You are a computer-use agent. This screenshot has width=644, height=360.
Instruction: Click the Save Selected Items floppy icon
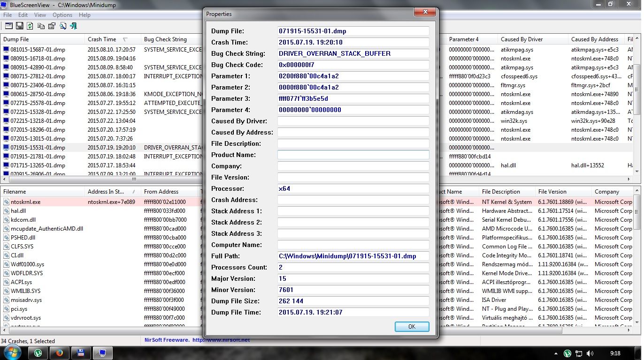click(20, 26)
